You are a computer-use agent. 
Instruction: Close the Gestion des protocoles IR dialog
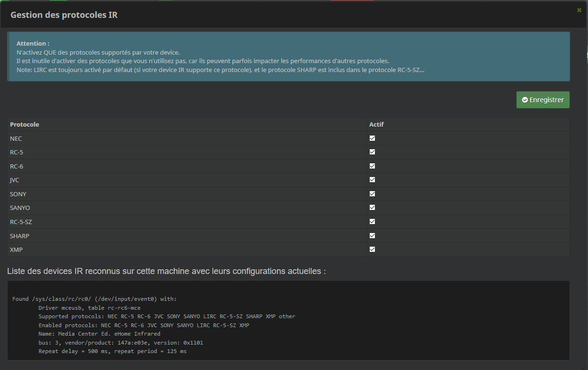(579, 10)
